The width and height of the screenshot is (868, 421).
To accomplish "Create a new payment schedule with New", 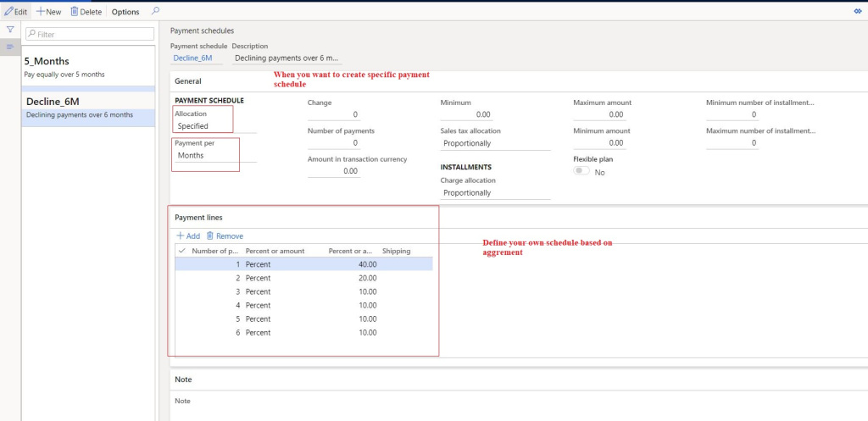I will 49,12.
